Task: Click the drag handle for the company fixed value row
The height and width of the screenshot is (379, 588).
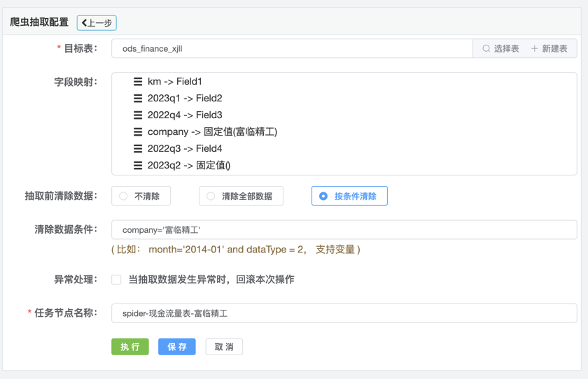Action: 138,132
